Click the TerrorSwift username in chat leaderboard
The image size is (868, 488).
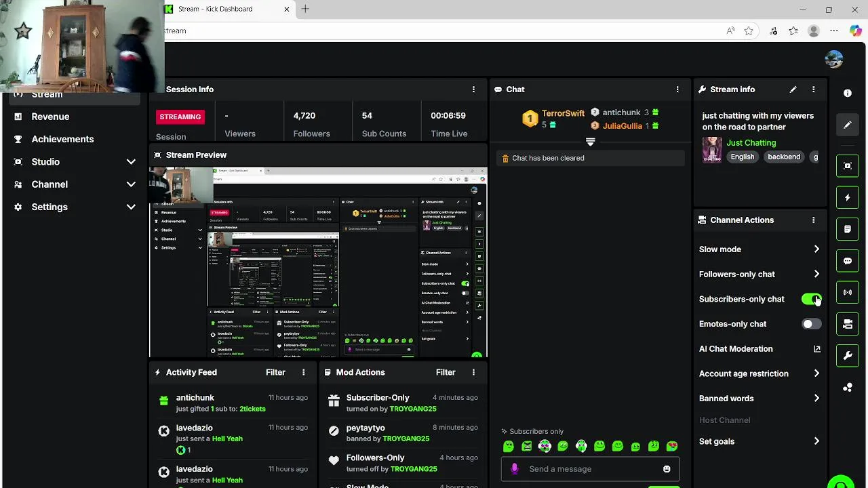coord(563,113)
